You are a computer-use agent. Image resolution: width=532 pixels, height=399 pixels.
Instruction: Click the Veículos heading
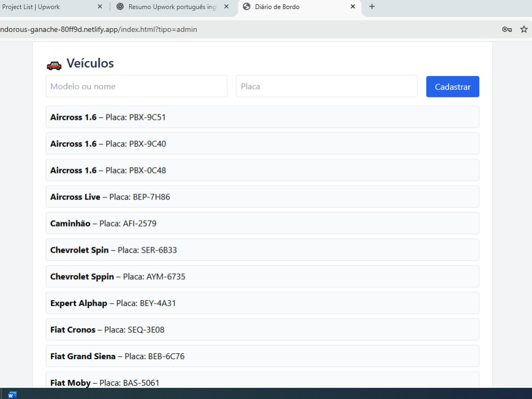coord(90,63)
